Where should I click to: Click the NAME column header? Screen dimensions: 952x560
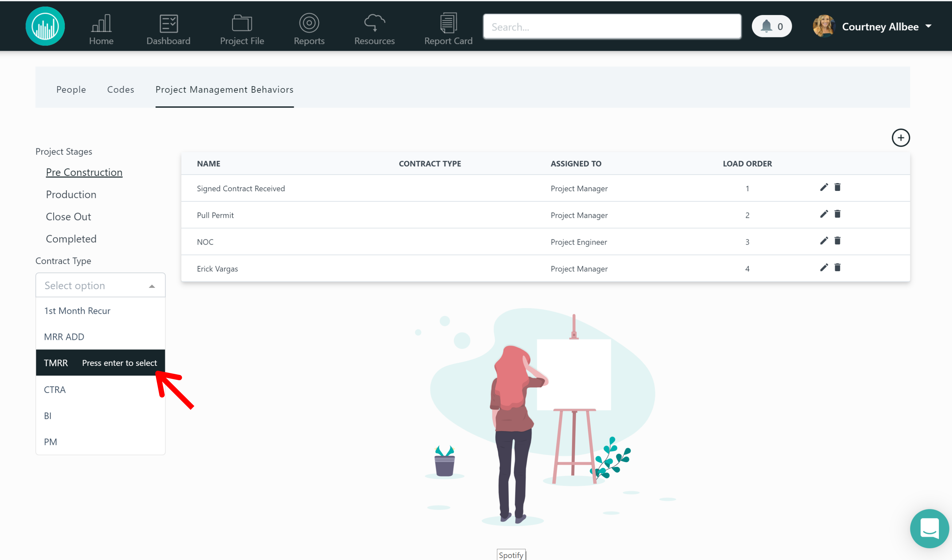pyautogui.click(x=209, y=163)
